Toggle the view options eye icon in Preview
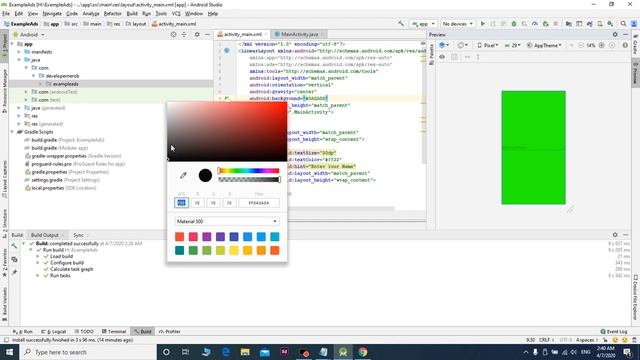Screen dimensions: 640x360 (442, 57)
